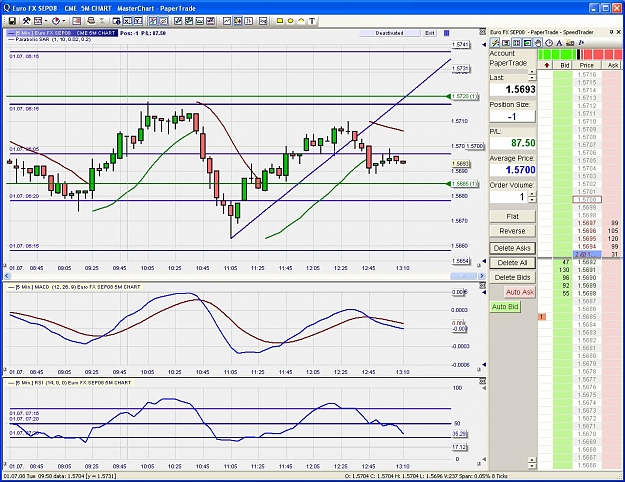Click the chart-with-lock icon after the grayed X

116,21
